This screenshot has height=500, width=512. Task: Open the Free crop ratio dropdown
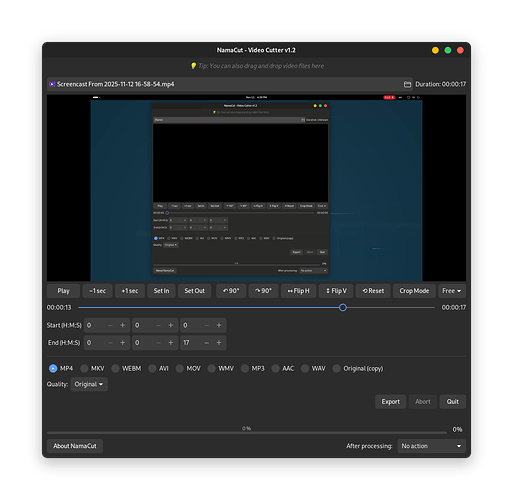click(x=452, y=291)
